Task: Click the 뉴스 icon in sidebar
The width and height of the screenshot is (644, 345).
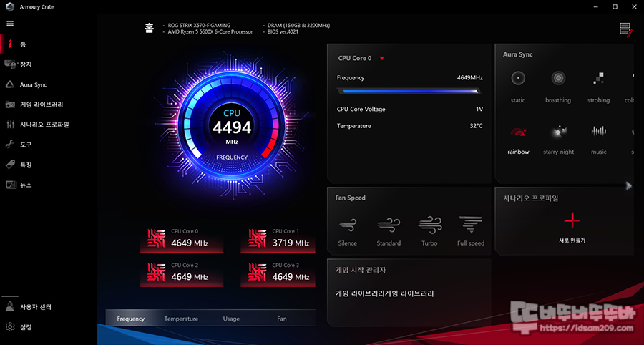Action: click(x=10, y=185)
